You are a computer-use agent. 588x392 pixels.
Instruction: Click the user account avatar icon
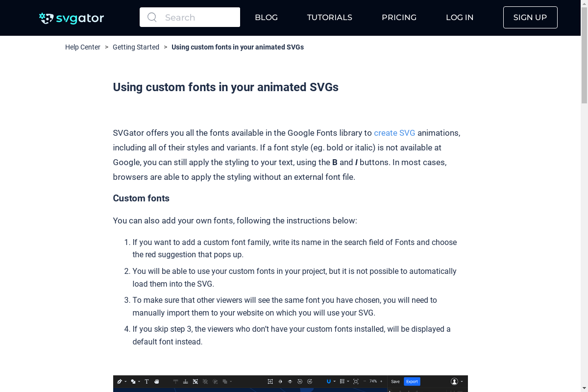pyautogui.click(x=454, y=381)
